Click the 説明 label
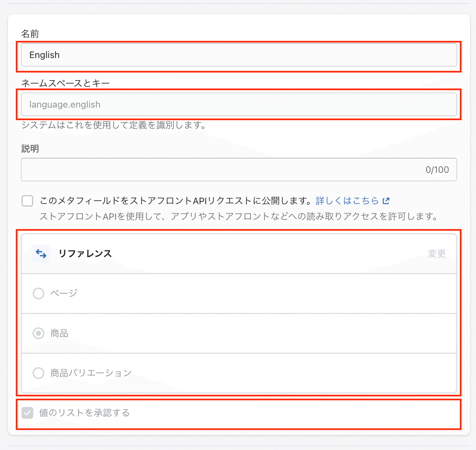The width and height of the screenshot is (476, 450). 30,149
